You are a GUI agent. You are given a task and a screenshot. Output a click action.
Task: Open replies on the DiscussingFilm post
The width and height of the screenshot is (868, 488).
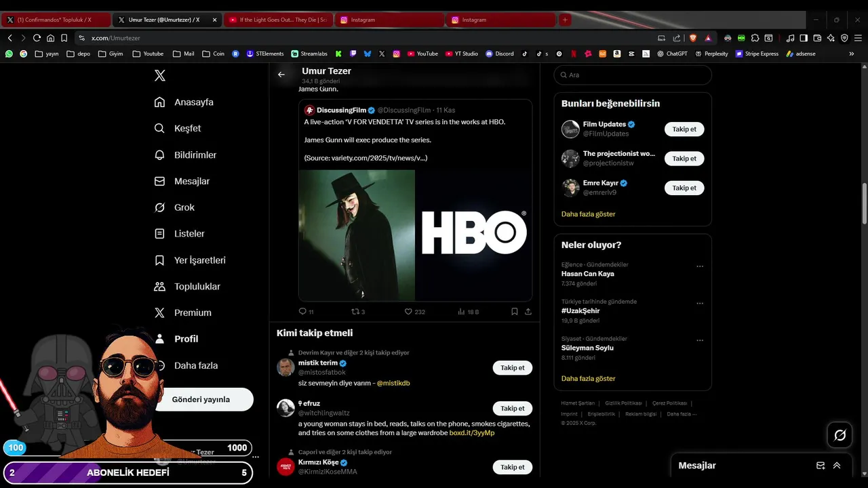[306, 312]
